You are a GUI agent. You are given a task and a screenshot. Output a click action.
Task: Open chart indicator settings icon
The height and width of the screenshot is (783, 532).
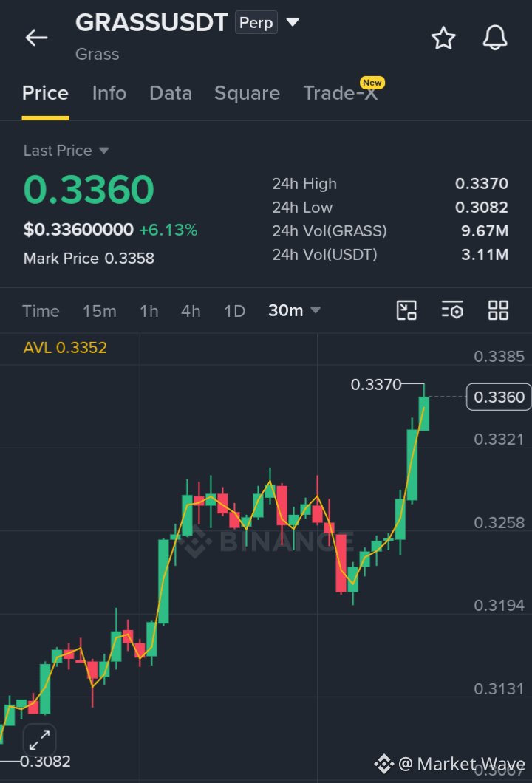452,310
